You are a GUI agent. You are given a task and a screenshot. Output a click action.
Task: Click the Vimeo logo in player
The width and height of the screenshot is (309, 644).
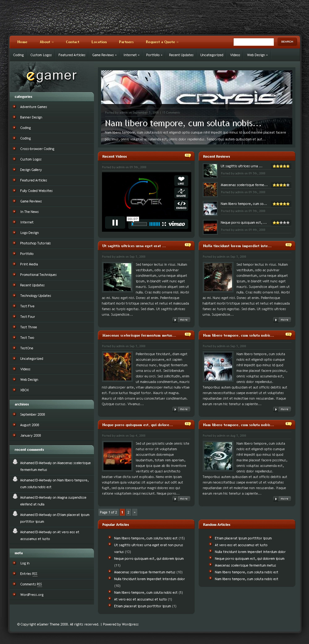point(176,224)
